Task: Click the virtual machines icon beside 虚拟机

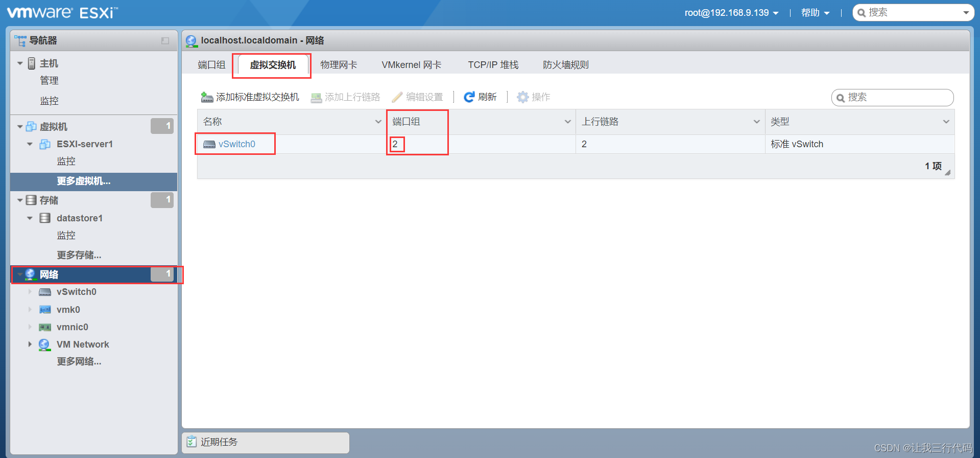Action: [32, 126]
